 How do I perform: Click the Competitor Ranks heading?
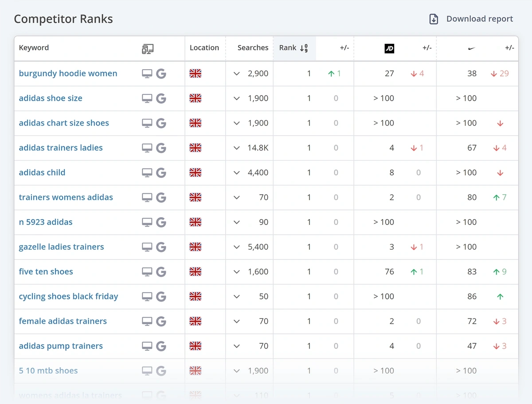(63, 19)
